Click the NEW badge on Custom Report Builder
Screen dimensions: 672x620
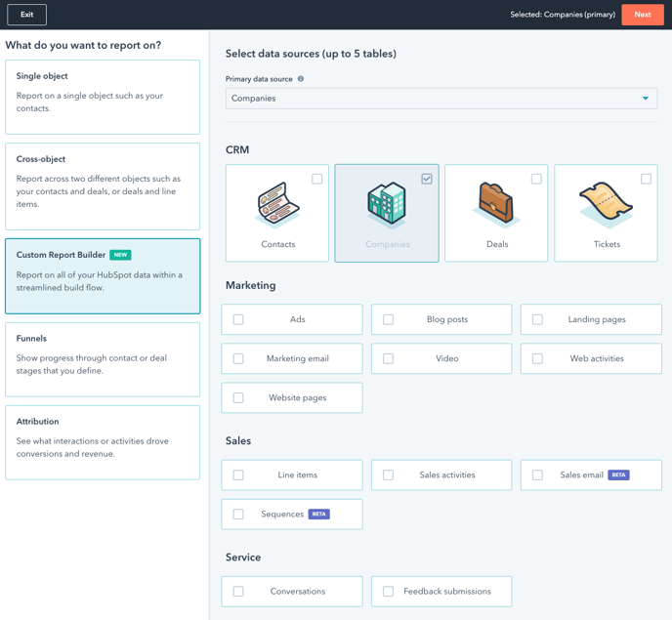(x=120, y=255)
